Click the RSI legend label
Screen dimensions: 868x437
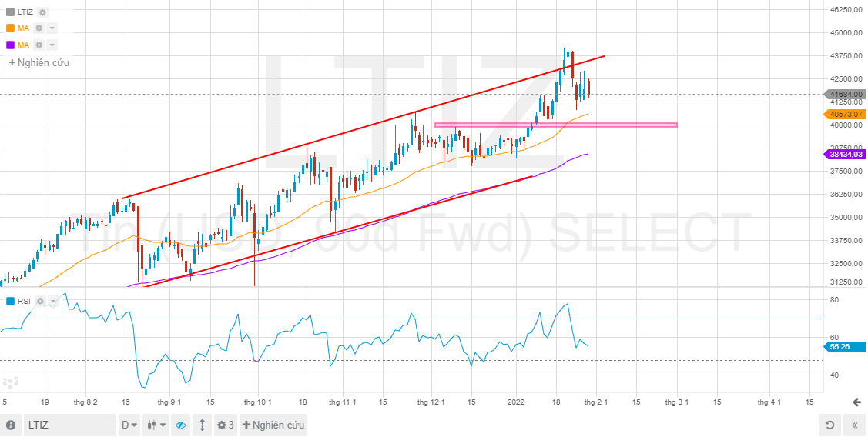click(24, 302)
